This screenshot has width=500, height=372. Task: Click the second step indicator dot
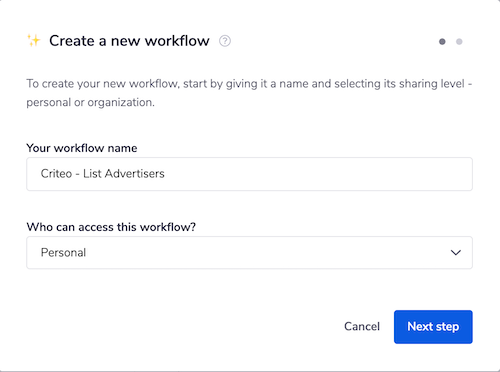[x=459, y=42]
